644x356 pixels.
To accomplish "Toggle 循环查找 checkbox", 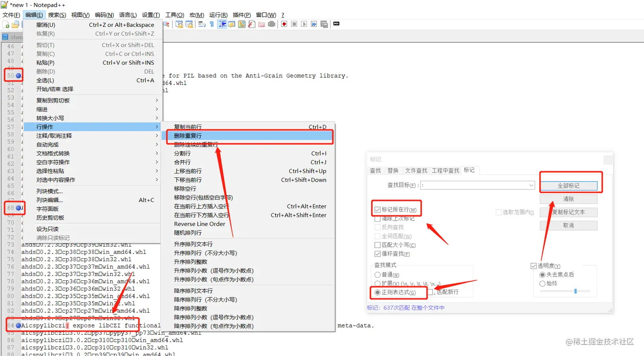I will (x=377, y=254).
